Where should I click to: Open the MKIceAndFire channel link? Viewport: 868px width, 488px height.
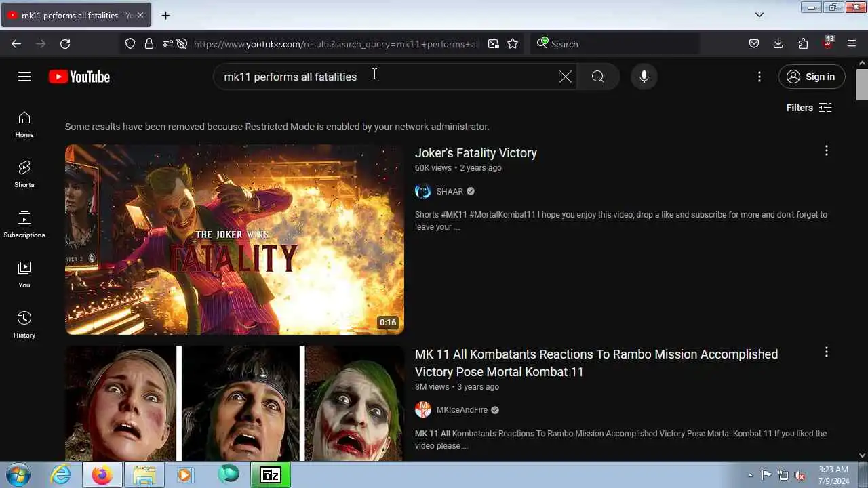tap(462, 410)
